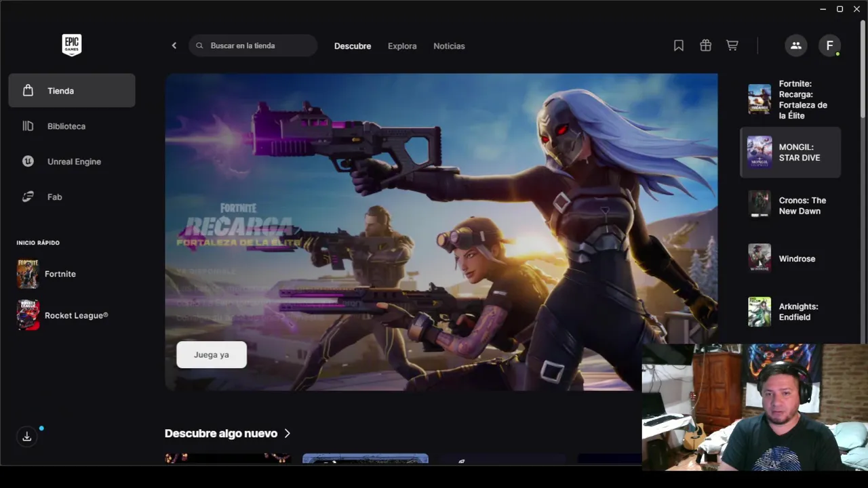Viewport: 868px width, 488px height.
Task: Click the Juega ya button
Action: click(212, 354)
